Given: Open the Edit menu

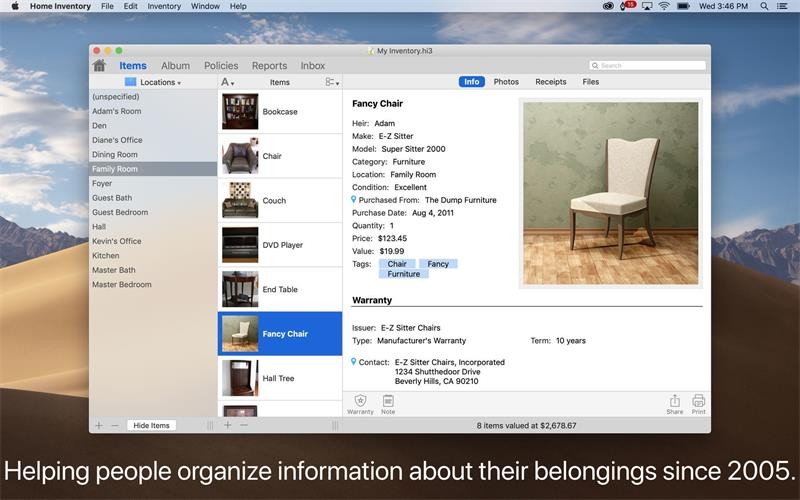Looking at the screenshot, I should click(x=131, y=6).
